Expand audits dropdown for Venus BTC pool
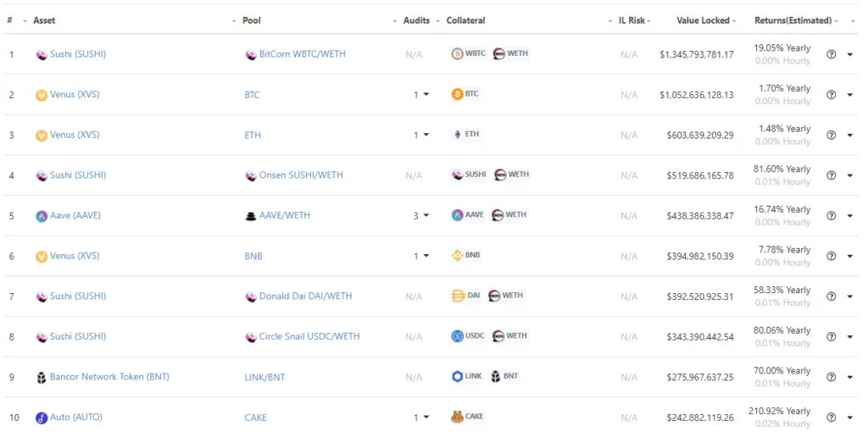 [426, 95]
